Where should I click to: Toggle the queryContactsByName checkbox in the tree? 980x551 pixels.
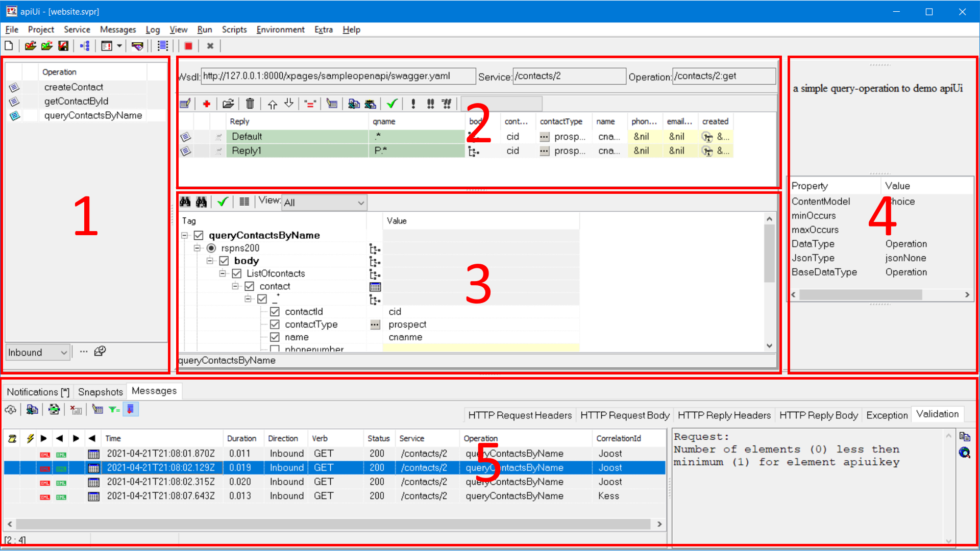(x=199, y=235)
